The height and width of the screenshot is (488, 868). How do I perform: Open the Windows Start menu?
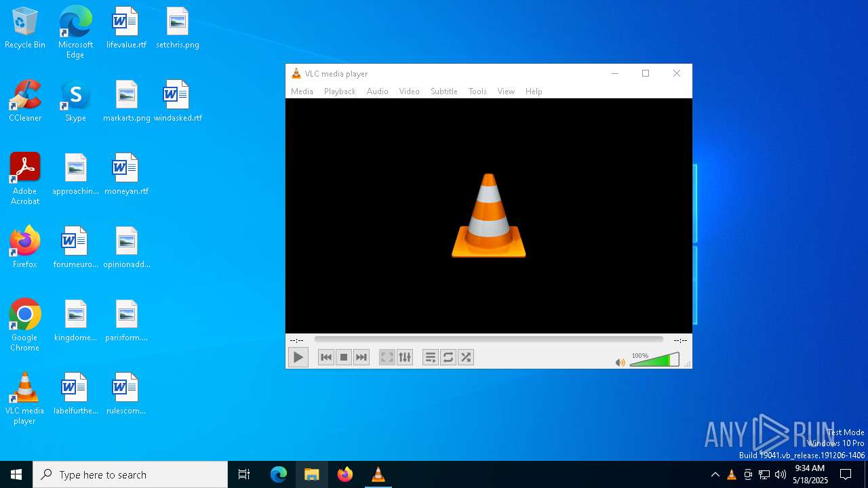[x=16, y=474]
